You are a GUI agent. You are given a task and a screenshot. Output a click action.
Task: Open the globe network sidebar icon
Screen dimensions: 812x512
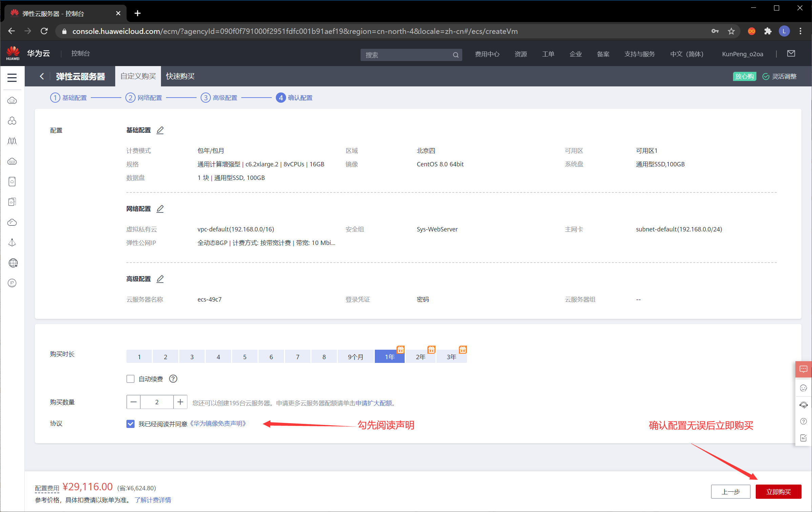[x=13, y=263]
